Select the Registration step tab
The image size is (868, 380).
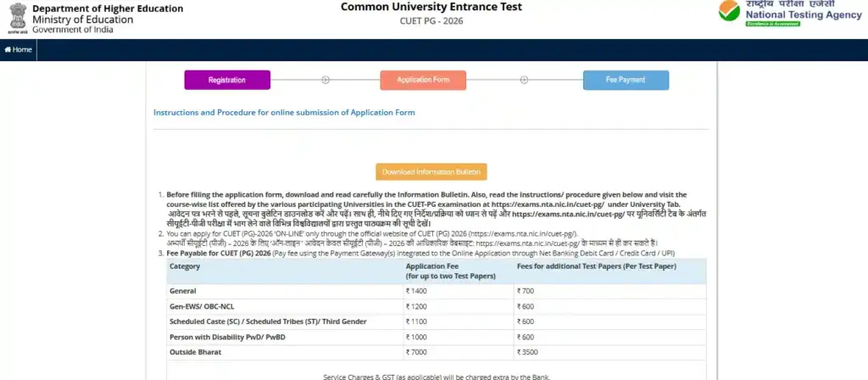pos(227,80)
